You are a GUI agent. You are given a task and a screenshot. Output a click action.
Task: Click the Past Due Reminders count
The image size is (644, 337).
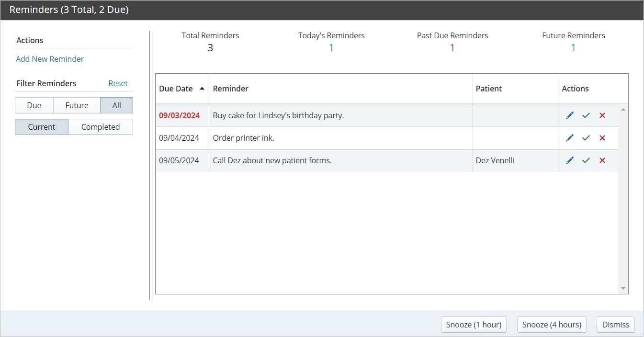[x=452, y=47]
